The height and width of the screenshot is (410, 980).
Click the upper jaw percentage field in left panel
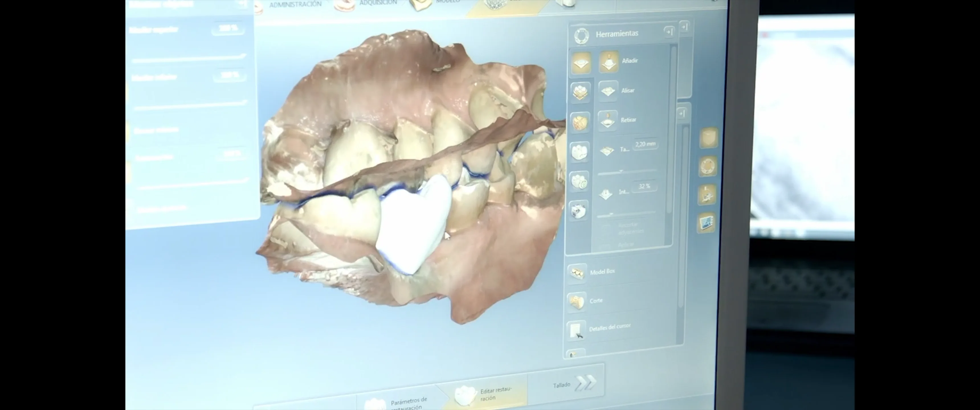coord(228,28)
